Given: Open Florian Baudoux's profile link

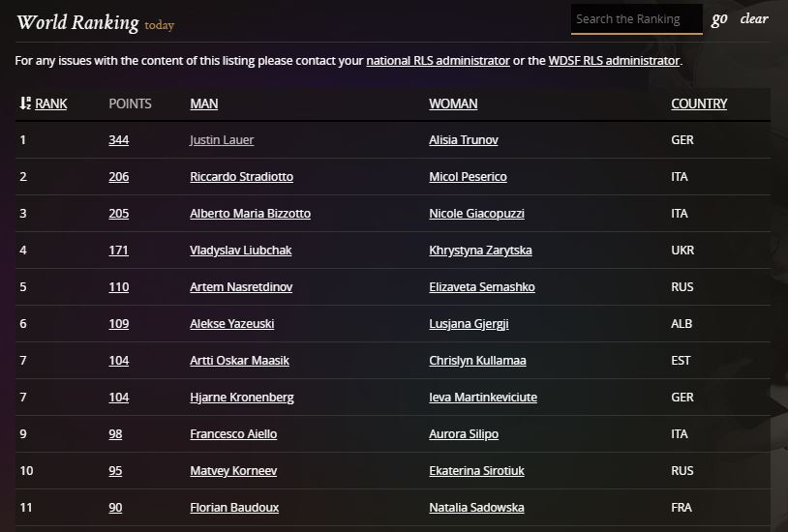Looking at the screenshot, I should [x=233, y=508].
